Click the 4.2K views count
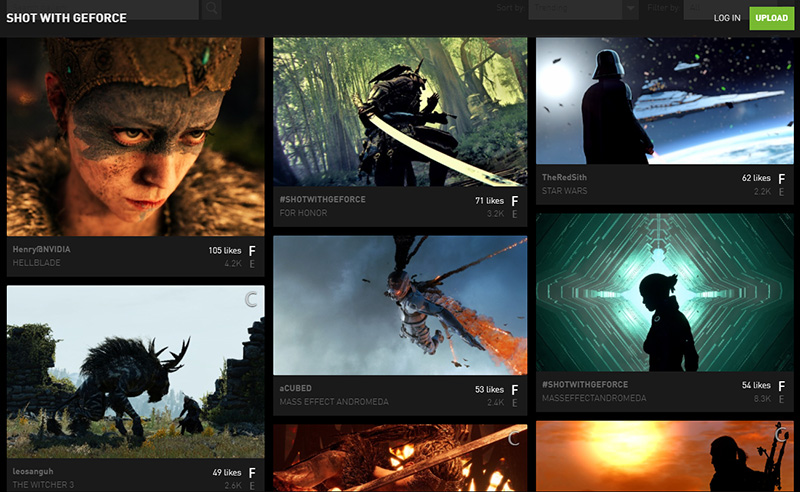800x492 pixels. 233,264
